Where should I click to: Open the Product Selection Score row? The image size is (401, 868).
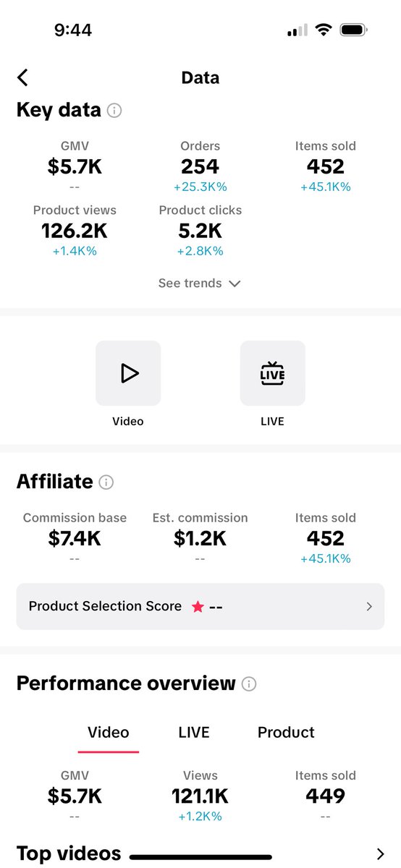pos(200,607)
